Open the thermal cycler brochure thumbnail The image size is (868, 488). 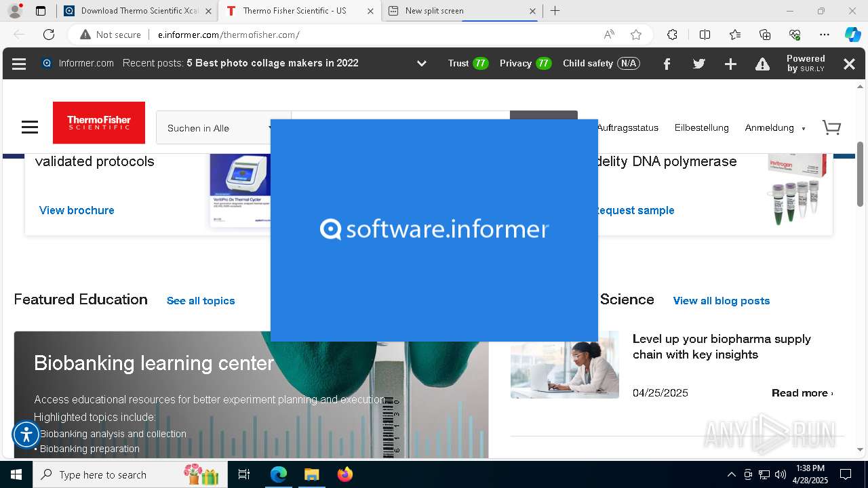(240, 190)
